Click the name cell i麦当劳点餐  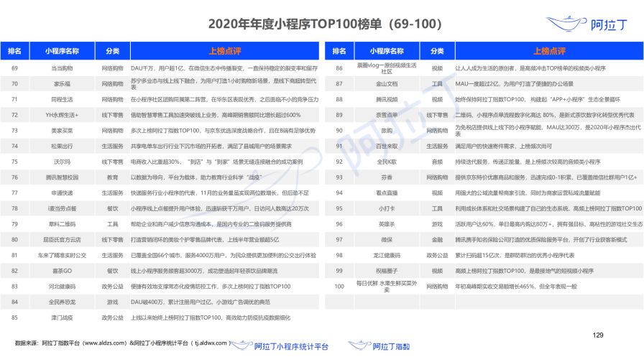[x=62, y=208]
